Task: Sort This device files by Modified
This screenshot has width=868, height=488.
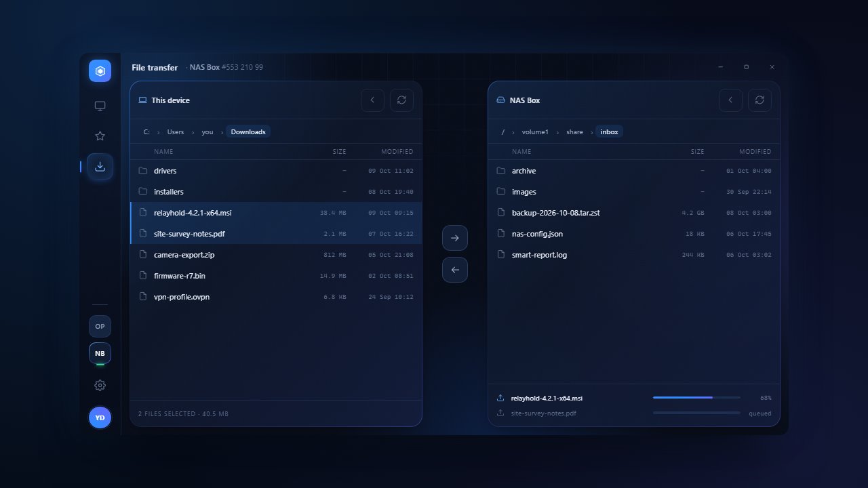Action: point(397,152)
